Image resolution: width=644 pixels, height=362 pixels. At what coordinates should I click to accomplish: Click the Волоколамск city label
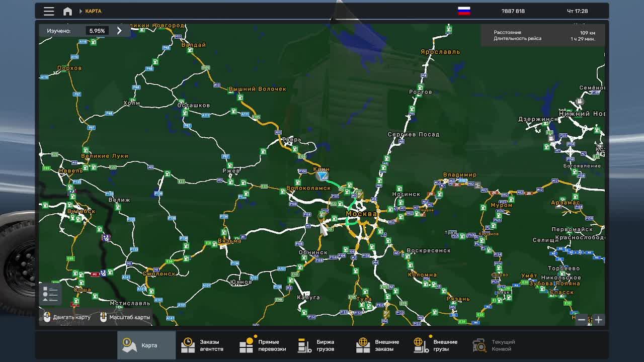coord(308,188)
